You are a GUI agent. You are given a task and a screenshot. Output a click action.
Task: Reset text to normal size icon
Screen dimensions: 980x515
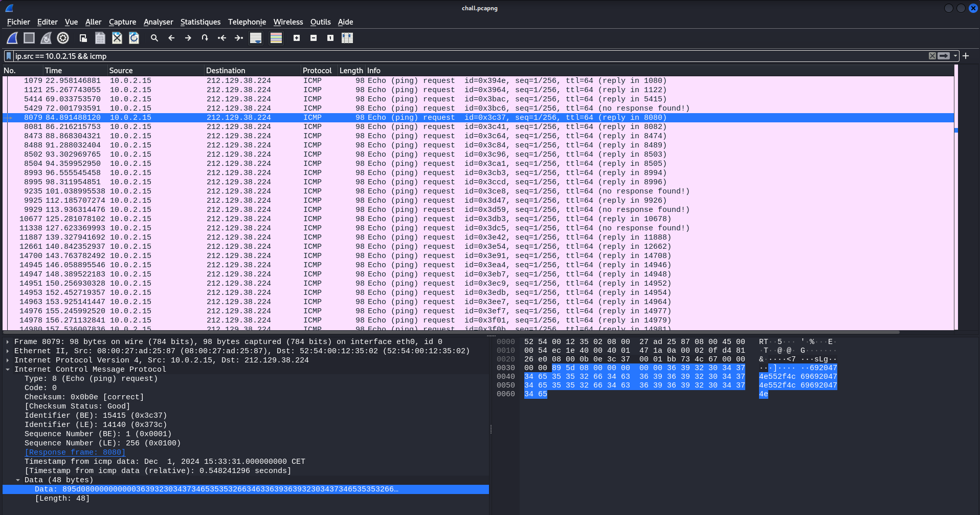coord(330,38)
